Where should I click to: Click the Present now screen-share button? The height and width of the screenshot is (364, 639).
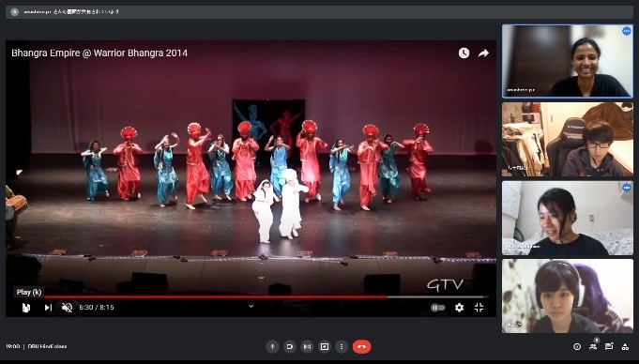tap(325, 347)
